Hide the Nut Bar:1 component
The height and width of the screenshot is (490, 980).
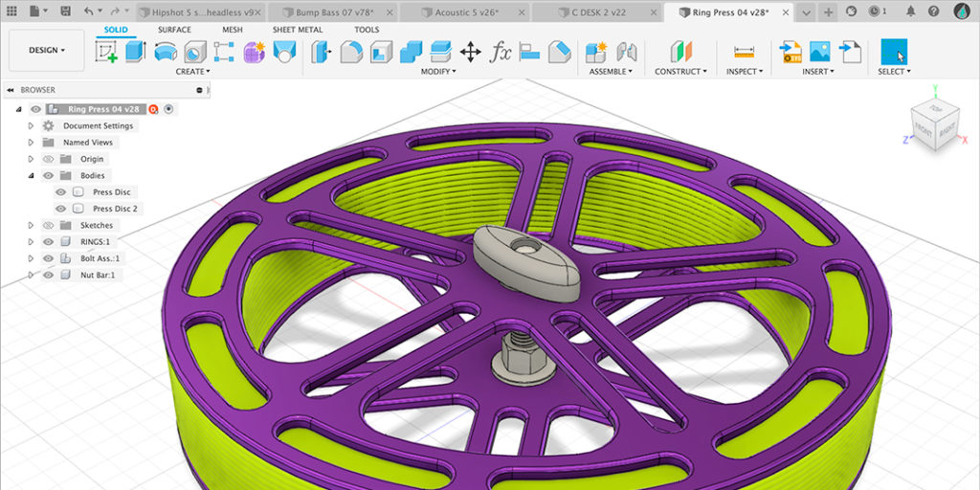pos(48,275)
